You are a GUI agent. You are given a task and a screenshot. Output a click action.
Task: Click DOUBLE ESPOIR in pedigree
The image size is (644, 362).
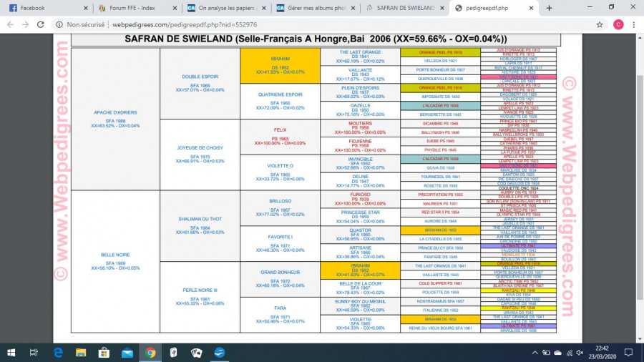[x=200, y=83]
